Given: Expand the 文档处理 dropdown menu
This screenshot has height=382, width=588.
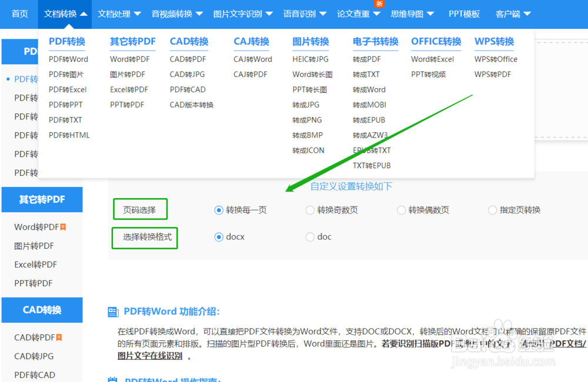Looking at the screenshot, I should click(115, 14).
